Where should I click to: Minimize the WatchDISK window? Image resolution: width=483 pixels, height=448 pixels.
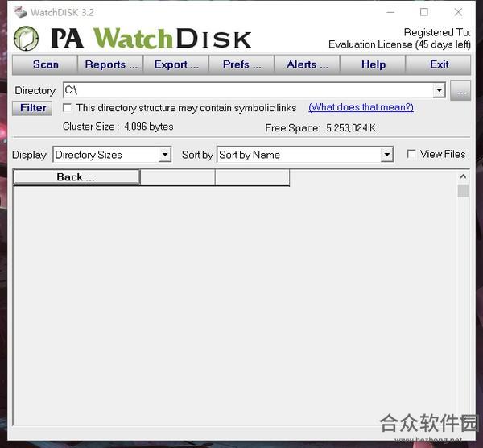[390, 12]
